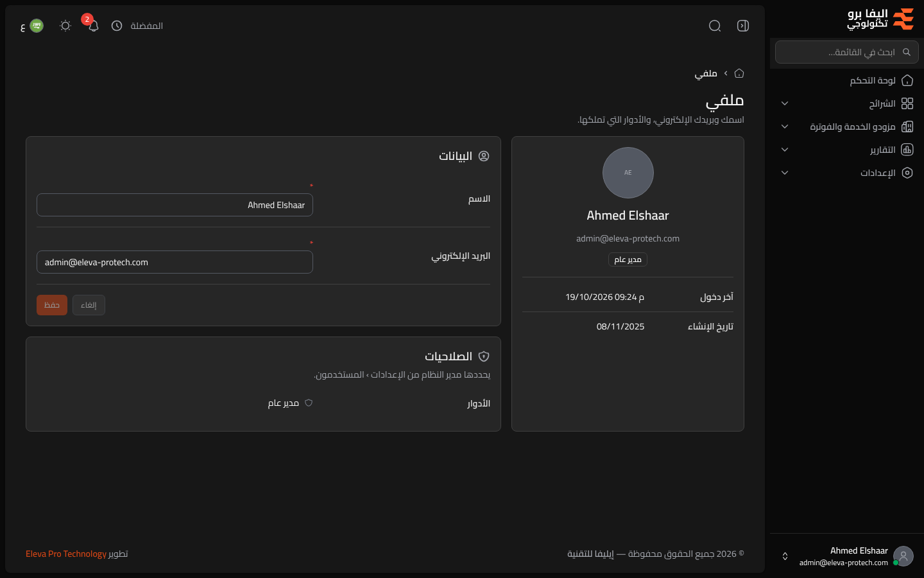The width and height of the screenshot is (924, 578).
Task: Click the small shield beside مدير عام role
Action: (309, 403)
